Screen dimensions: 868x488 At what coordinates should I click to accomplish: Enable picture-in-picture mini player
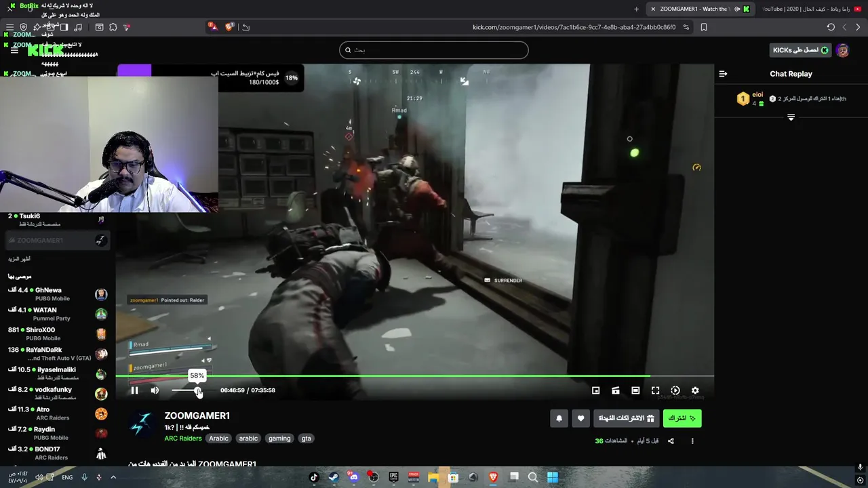[x=595, y=390]
